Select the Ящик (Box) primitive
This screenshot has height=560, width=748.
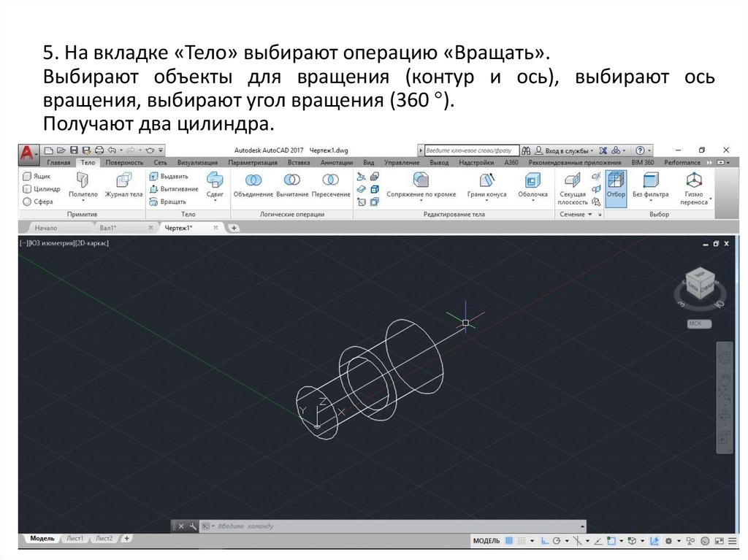tap(37, 176)
